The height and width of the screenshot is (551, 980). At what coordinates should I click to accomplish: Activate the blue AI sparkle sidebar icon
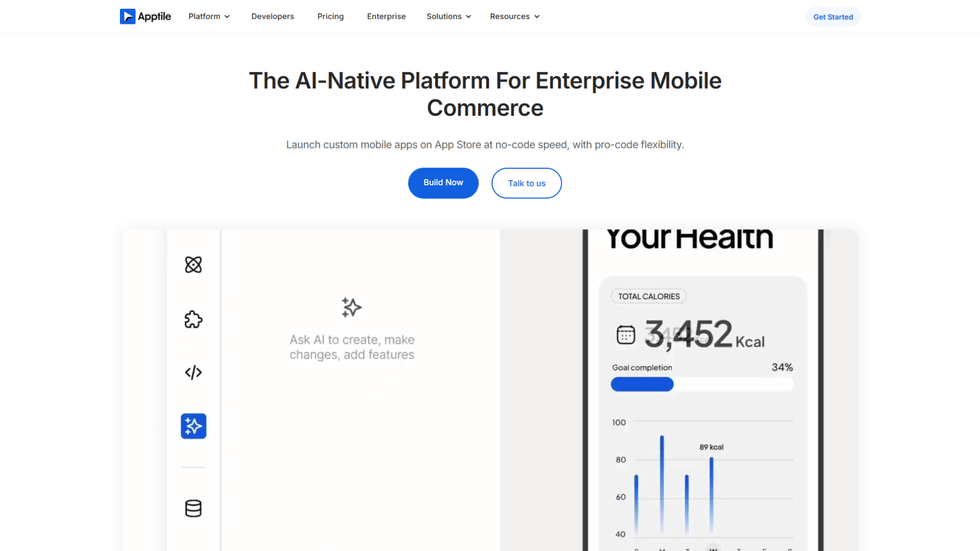coord(193,426)
